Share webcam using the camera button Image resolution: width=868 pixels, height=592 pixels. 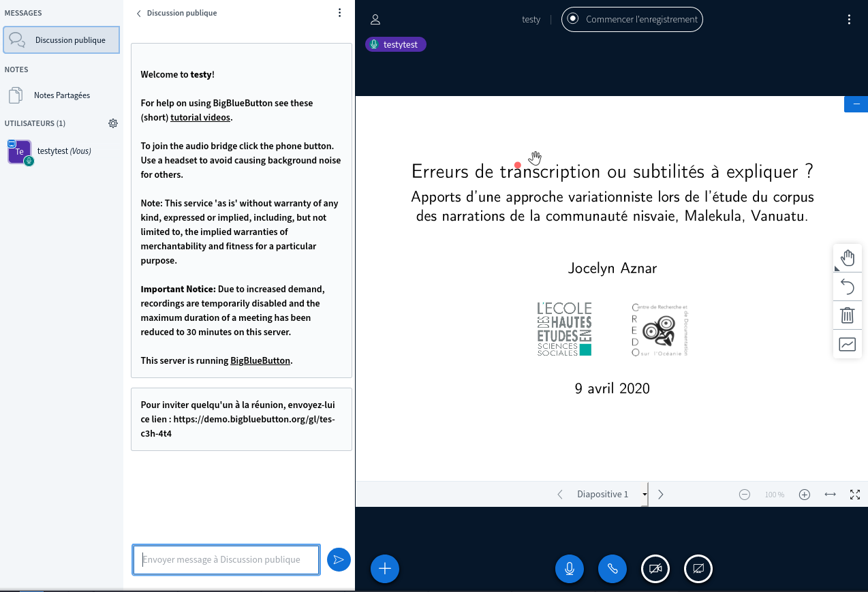pos(655,569)
